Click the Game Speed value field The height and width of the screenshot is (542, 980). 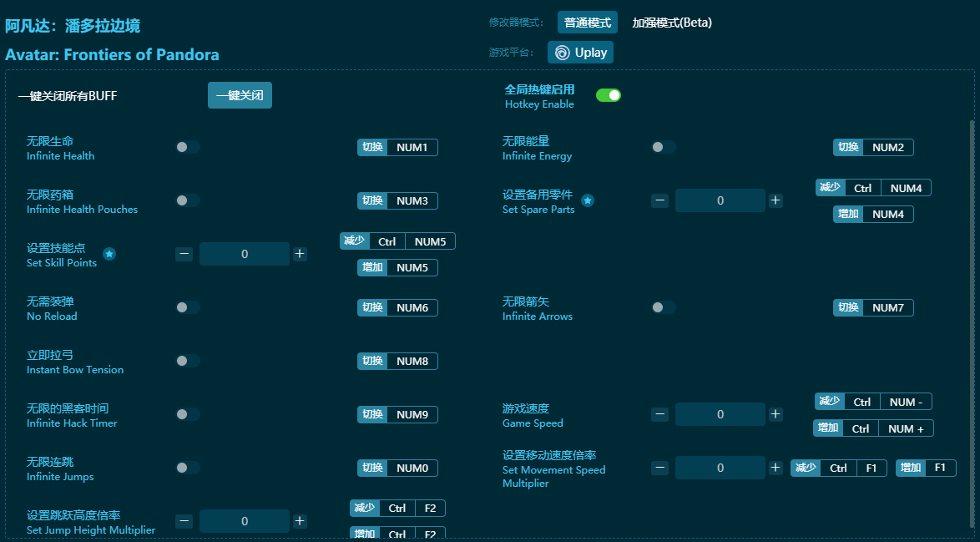coord(720,414)
